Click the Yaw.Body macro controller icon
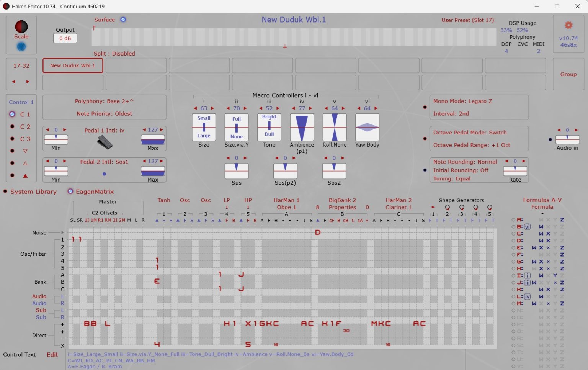The width and height of the screenshot is (588, 370). 367,127
